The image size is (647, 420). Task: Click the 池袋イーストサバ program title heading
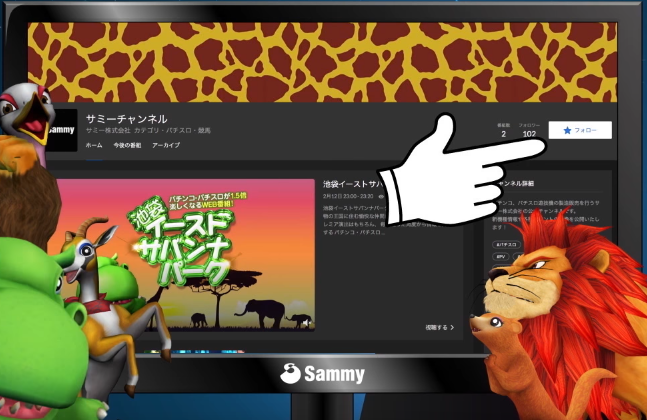point(354,184)
